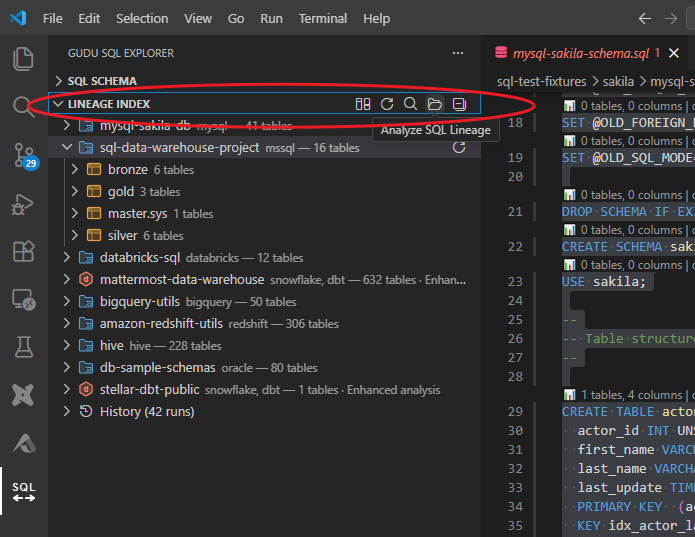Select hive — 228 tables row
The width and height of the screenshot is (695, 537).
click(264, 346)
